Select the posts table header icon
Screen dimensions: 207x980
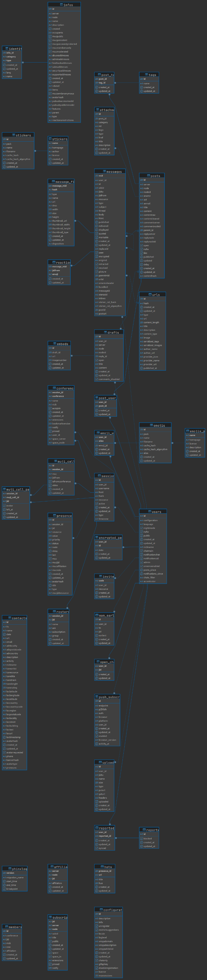tap(148, 175)
